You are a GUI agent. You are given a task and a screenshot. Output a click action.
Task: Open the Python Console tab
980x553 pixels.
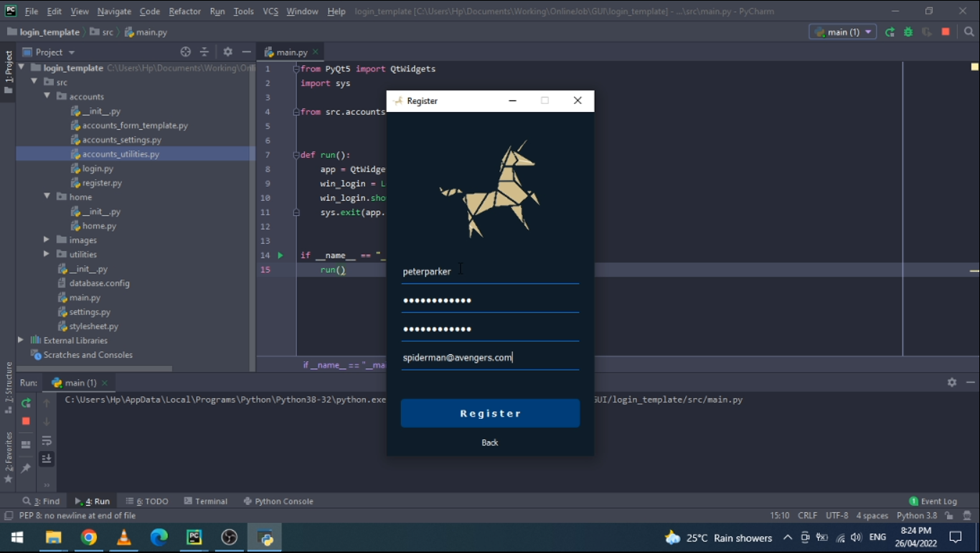[278, 501]
